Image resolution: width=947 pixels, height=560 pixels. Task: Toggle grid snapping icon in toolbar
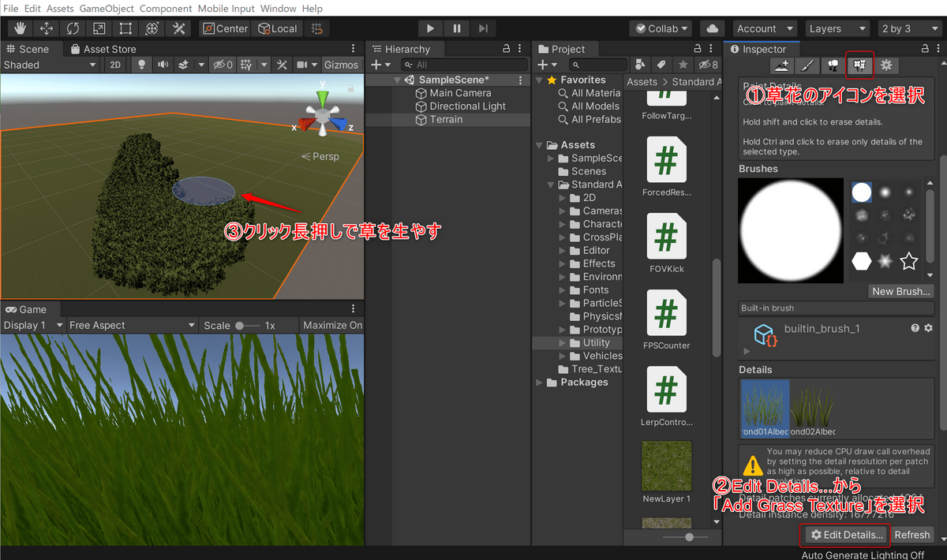(x=317, y=28)
